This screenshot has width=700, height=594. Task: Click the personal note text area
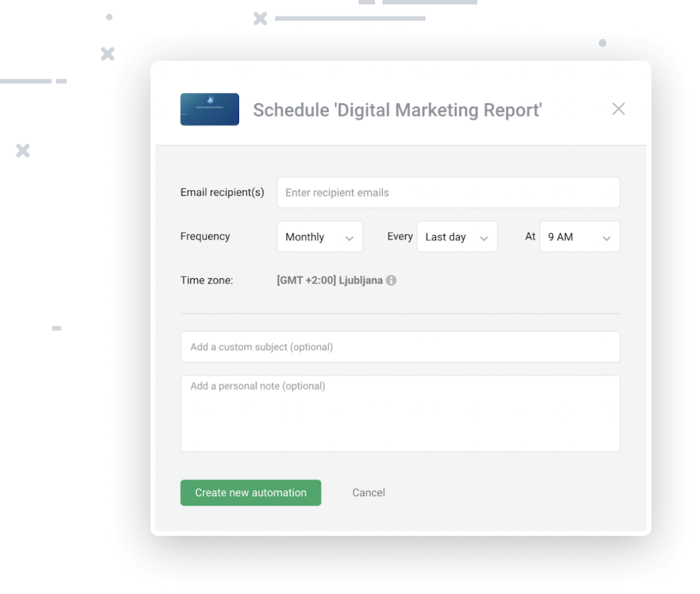[x=400, y=414]
